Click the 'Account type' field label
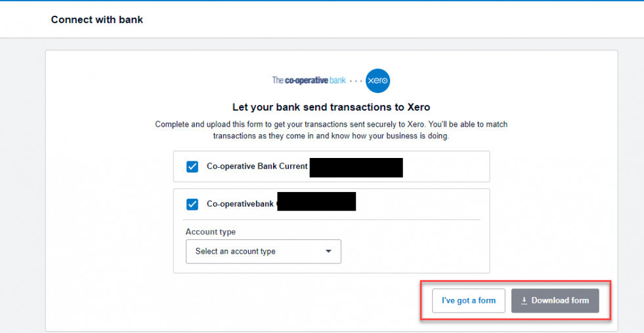The height and width of the screenshot is (333, 644). [x=211, y=231]
